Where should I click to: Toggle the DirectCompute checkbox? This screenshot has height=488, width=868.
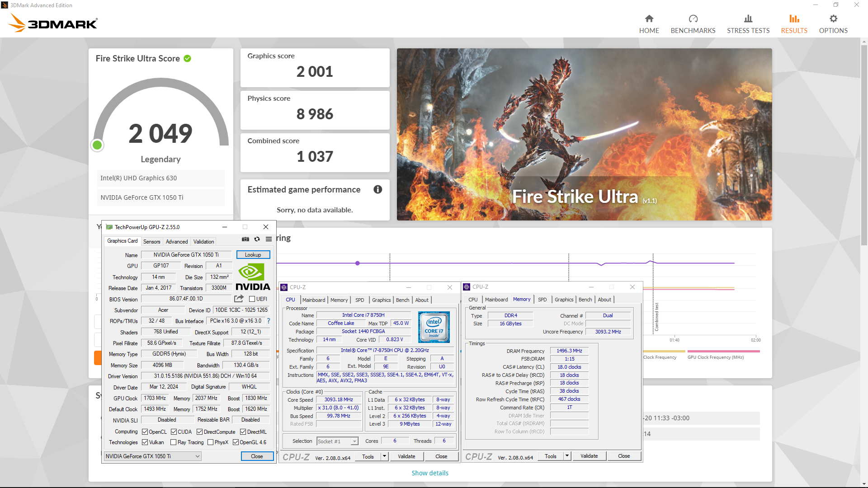point(199,432)
